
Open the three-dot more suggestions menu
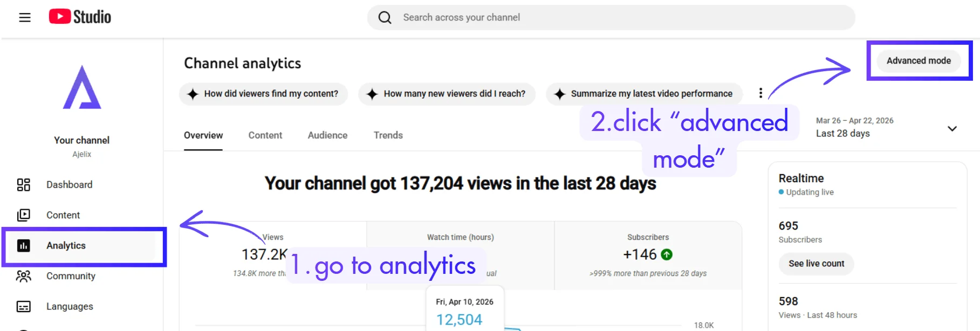click(x=760, y=93)
